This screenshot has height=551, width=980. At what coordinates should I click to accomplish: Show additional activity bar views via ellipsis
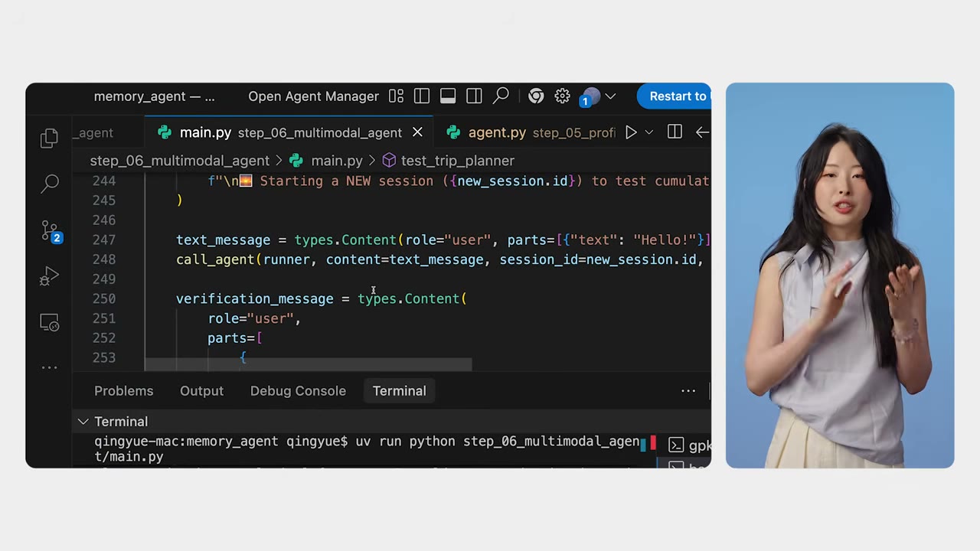point(50,367)
